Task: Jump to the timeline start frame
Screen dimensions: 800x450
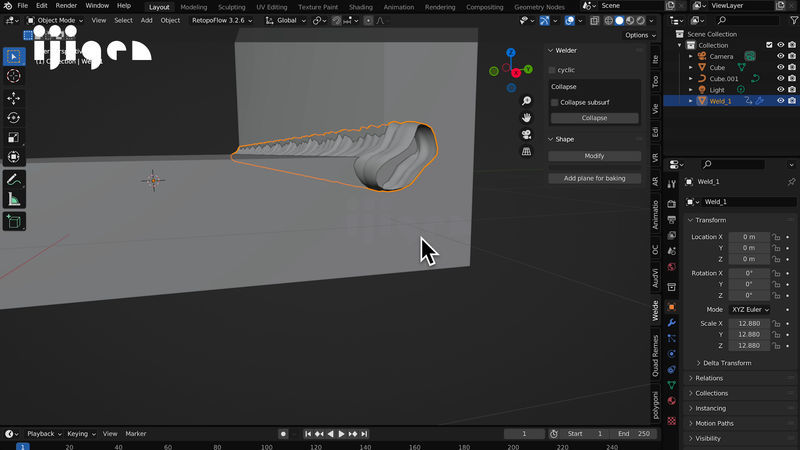Action: pos(308,434)
